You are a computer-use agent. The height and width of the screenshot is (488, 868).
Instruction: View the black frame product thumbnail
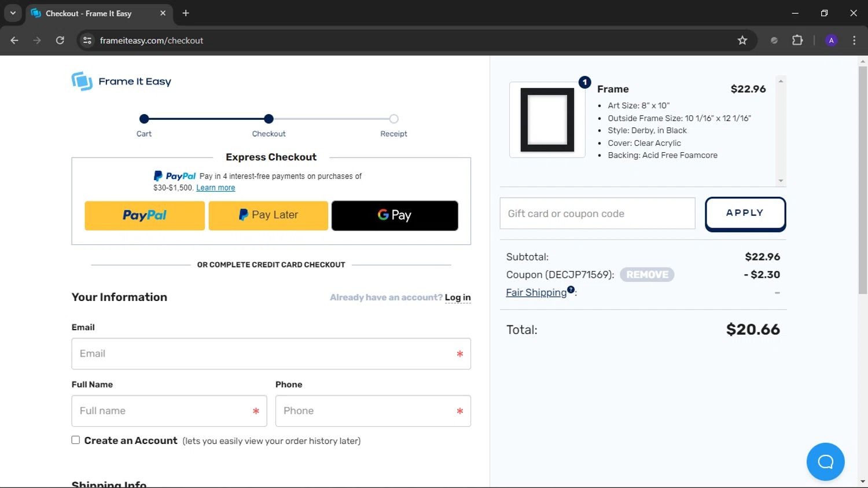tap(547, 120)
